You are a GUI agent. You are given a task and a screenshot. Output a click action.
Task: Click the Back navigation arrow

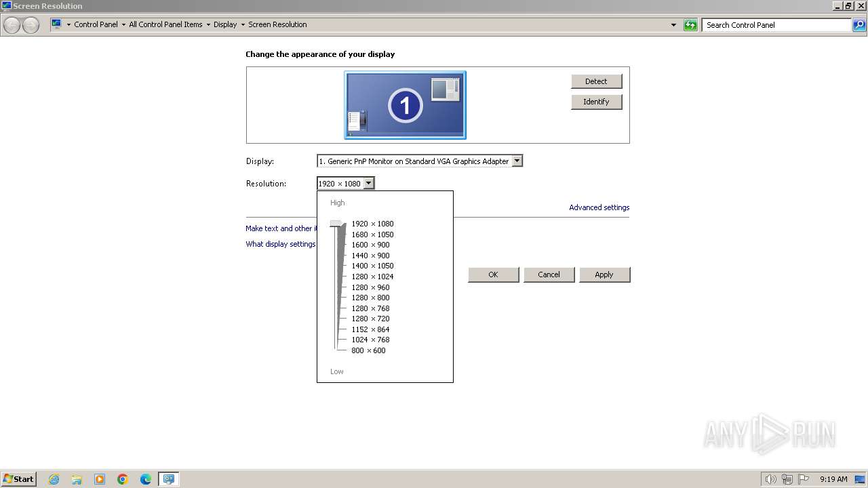[12, 25]
